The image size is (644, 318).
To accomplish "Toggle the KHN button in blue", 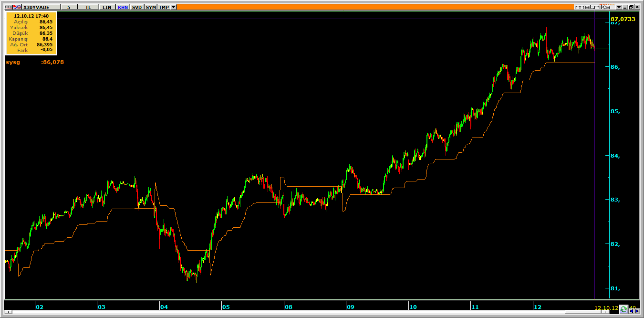I will (123, 7).
